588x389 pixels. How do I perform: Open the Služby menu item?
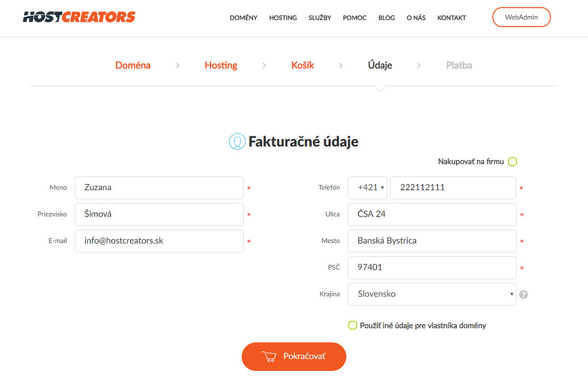[320, 18]
